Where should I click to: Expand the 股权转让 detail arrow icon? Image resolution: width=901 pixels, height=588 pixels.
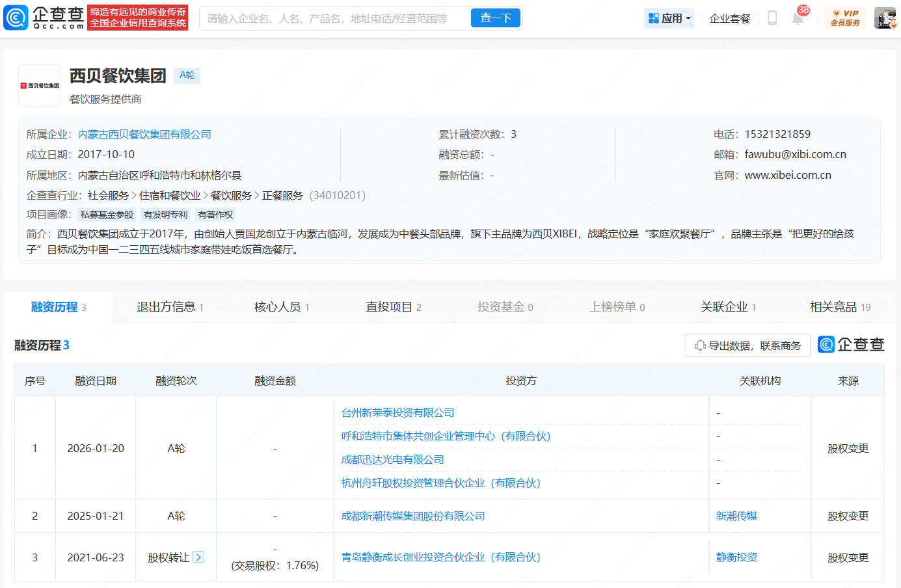(x=198, y=557)
